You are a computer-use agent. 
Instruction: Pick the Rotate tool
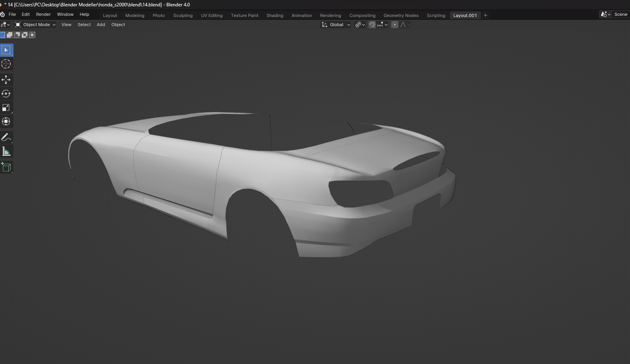point(6,94)
